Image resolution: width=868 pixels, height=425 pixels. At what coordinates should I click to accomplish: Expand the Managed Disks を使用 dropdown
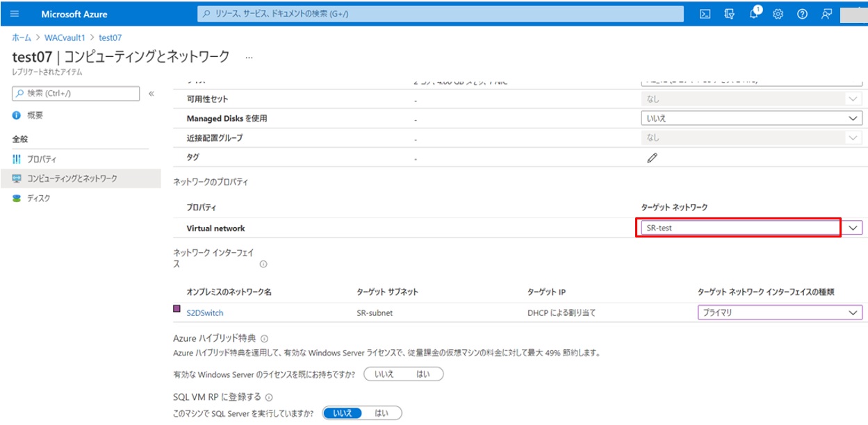point(751,119)
